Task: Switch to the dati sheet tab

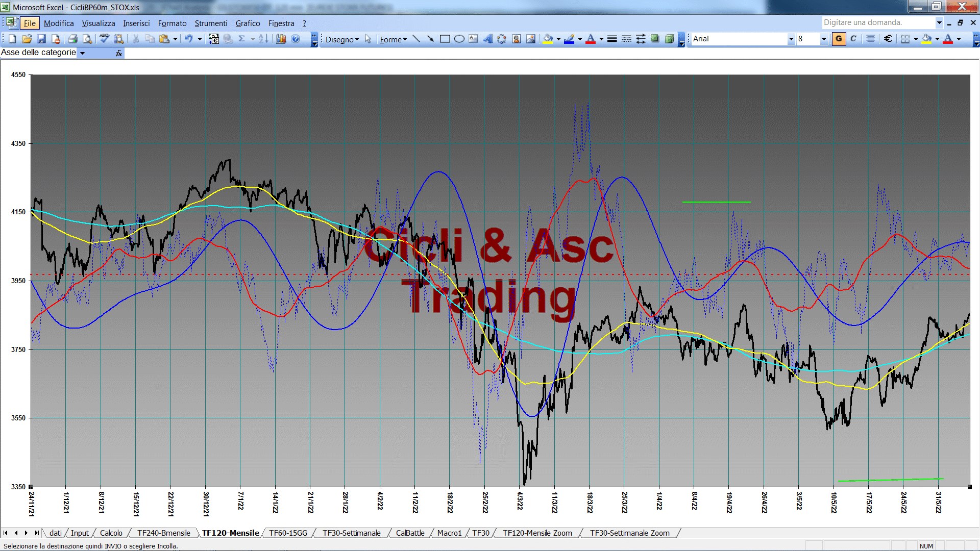Action: coord(56,533)
